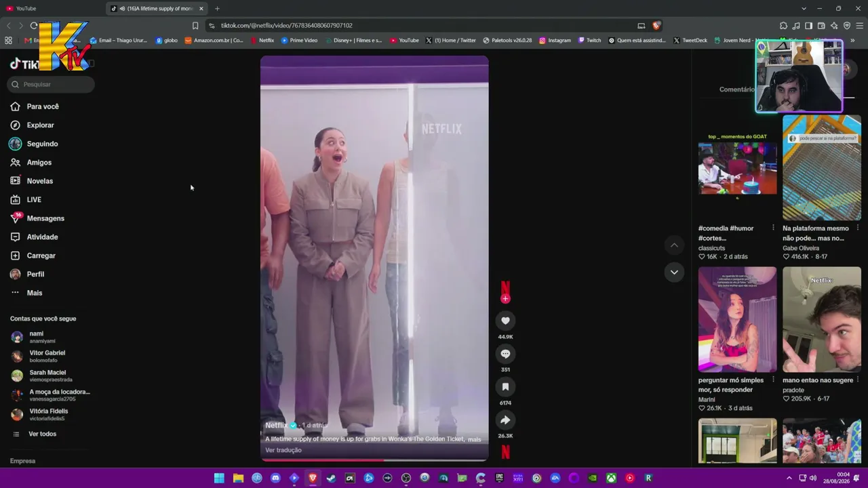The image size is (868, 488).
Task: Open the TweetDeck bookmark
Action: tap(690, 40)
